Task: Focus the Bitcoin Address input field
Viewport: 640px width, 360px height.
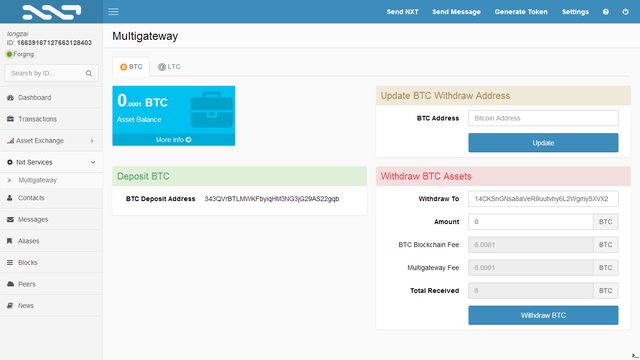Action: 543,118
